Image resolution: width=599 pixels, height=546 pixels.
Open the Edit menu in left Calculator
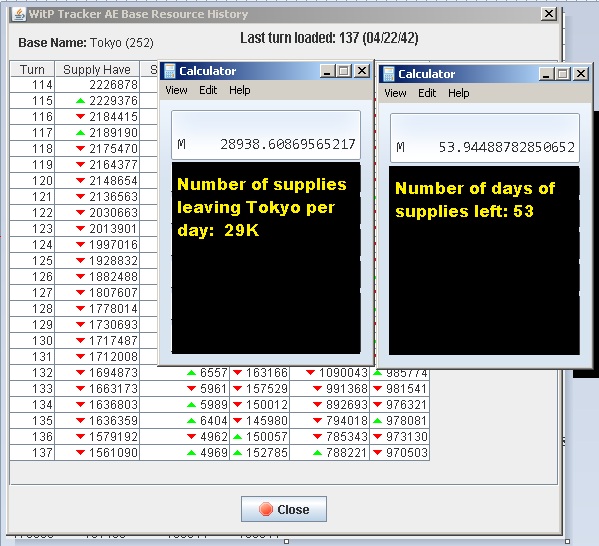click(x=208, y=90)
